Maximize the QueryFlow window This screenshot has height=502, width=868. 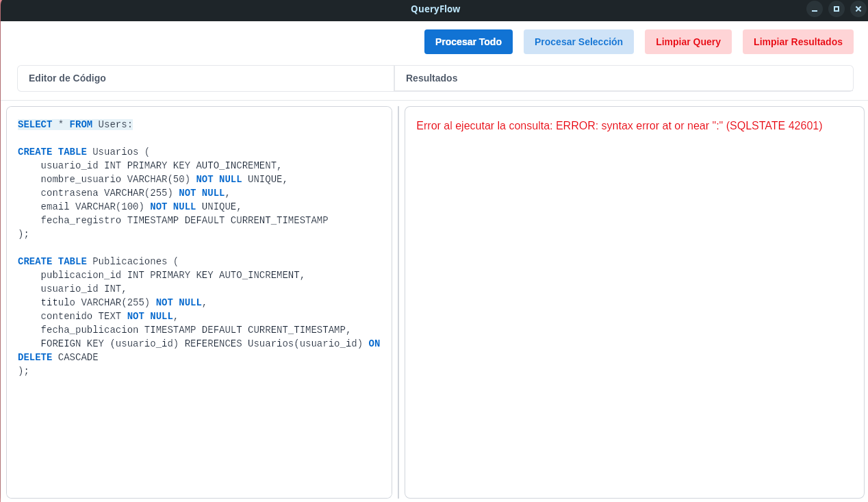[836, 9]
